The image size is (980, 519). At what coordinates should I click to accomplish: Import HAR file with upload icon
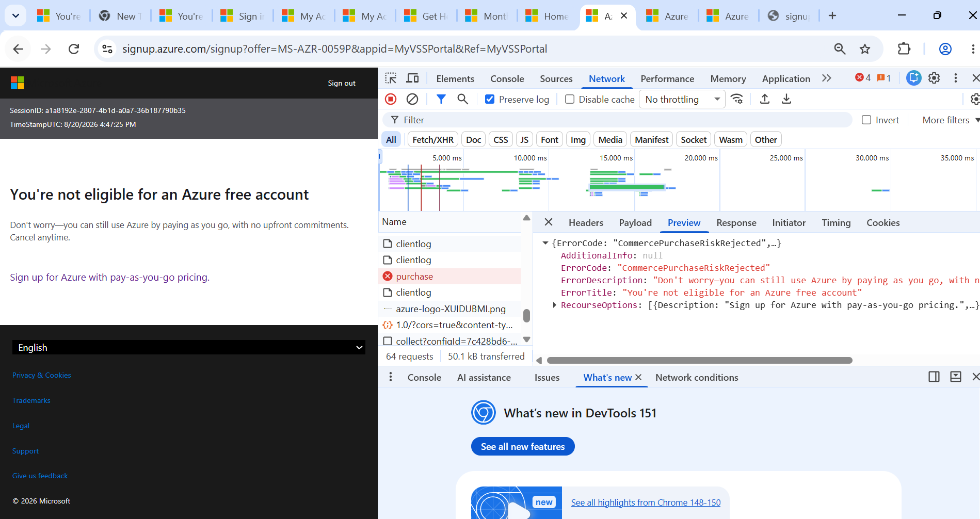[x=765, y=99]
